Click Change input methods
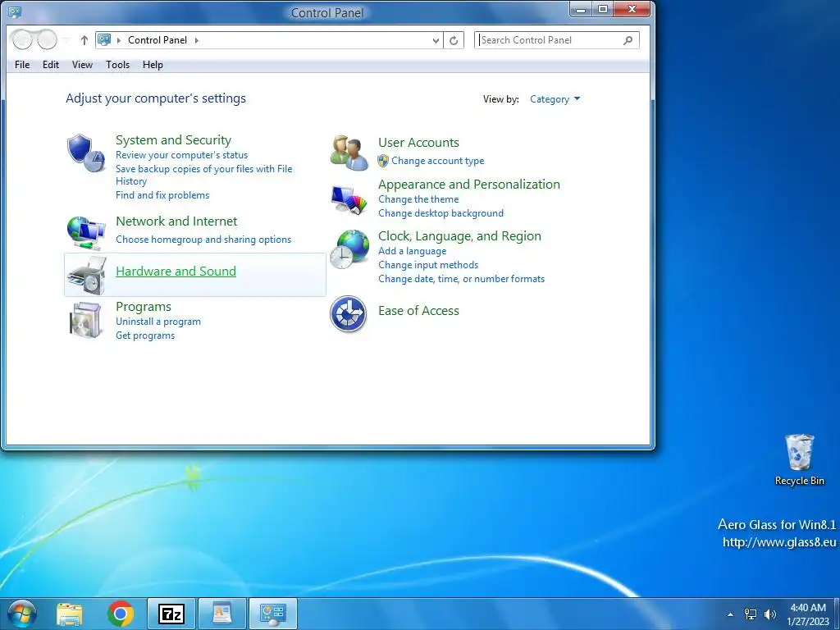The width and height of the screenshot is (840, 630). pyautogui.click(x=428, y=265)
